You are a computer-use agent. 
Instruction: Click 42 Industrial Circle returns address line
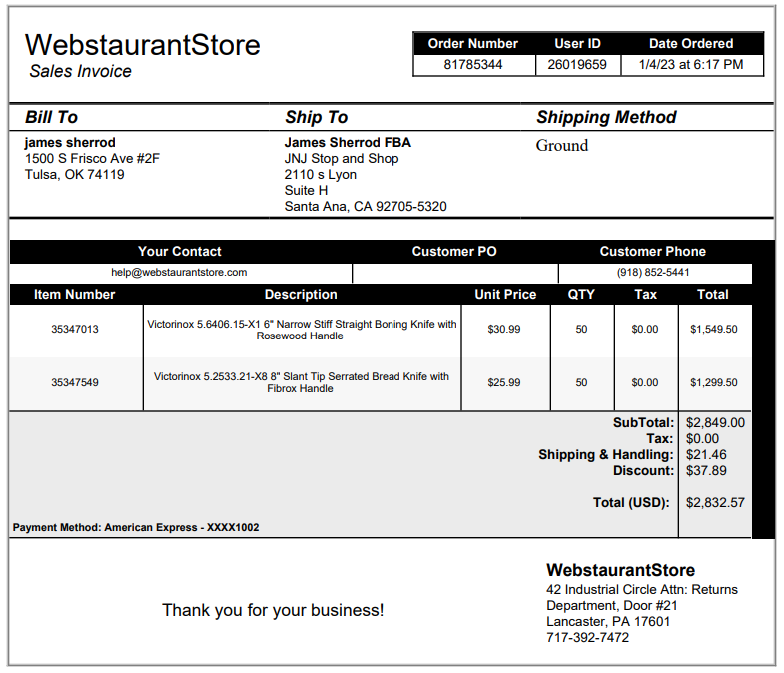coord(642,590)
